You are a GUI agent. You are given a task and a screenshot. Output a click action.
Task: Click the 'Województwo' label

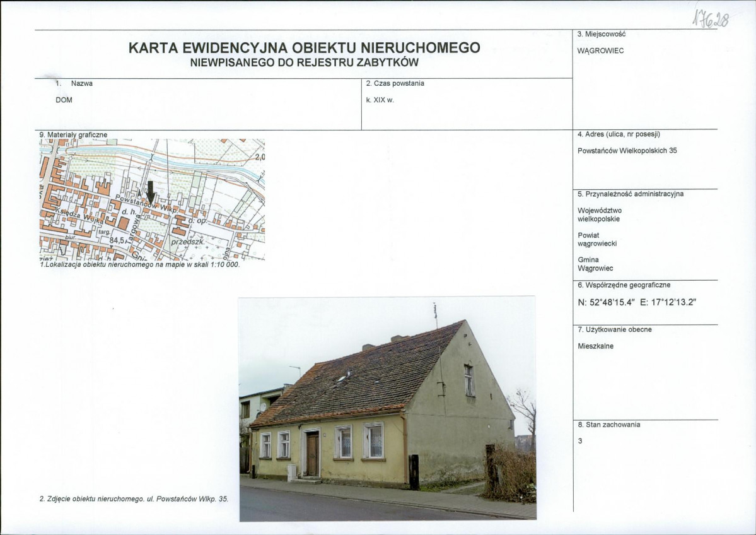point(600,210)
